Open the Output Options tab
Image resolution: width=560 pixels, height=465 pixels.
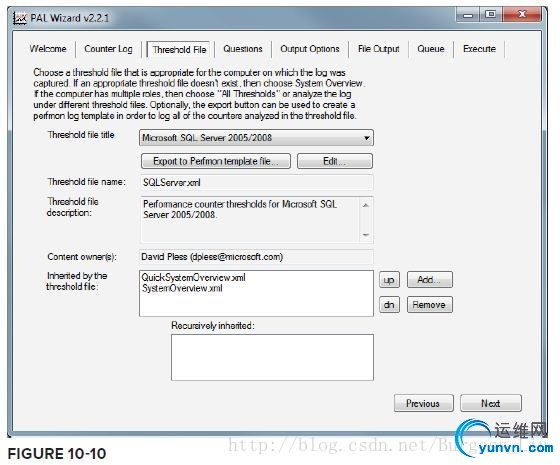310,49
